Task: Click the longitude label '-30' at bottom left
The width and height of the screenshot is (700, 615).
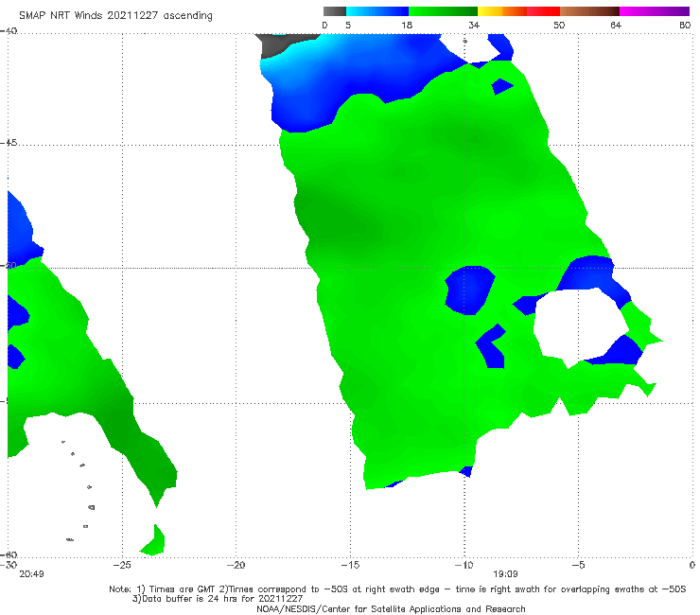Action: [9, 565]
